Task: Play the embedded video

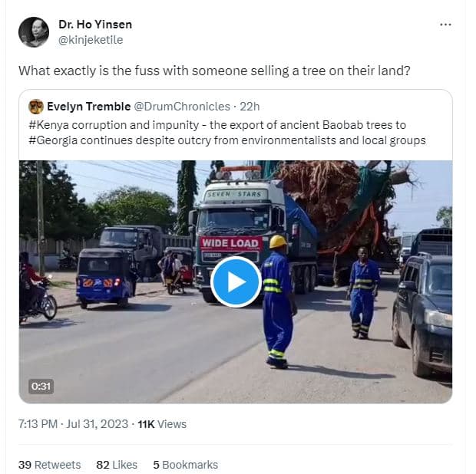Action: pos(236,281)
